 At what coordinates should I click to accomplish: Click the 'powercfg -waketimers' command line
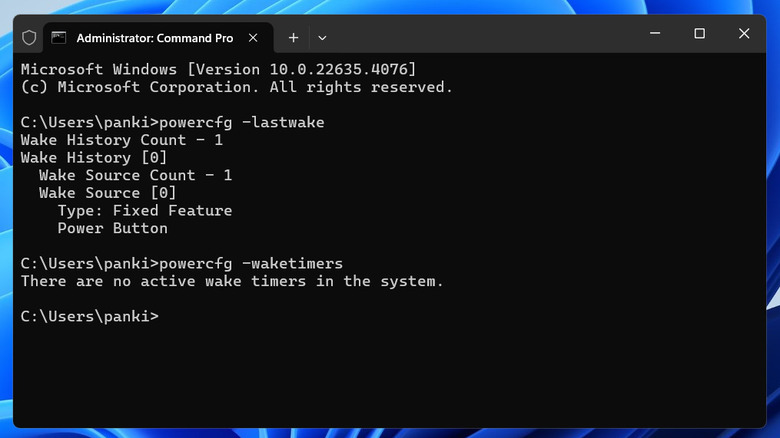[182, 263]
